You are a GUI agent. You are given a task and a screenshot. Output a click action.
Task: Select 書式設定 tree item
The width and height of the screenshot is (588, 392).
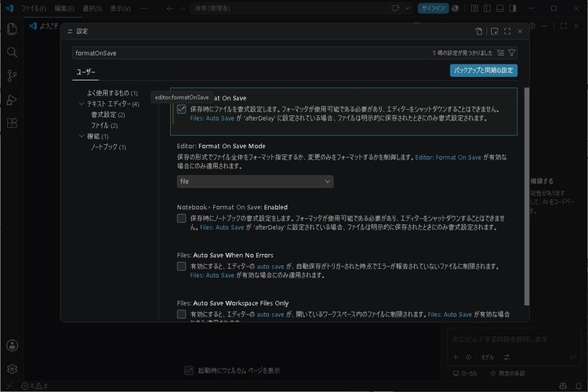coord(108,114)
